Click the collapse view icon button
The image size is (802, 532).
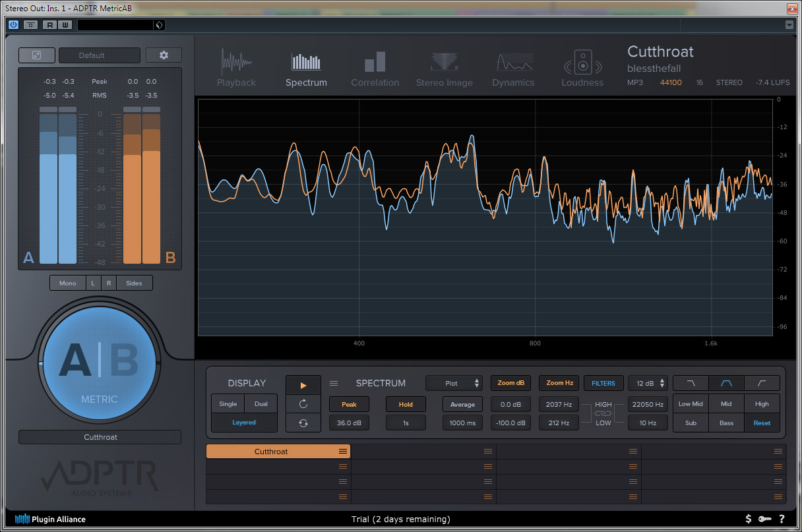coord(37,55)
